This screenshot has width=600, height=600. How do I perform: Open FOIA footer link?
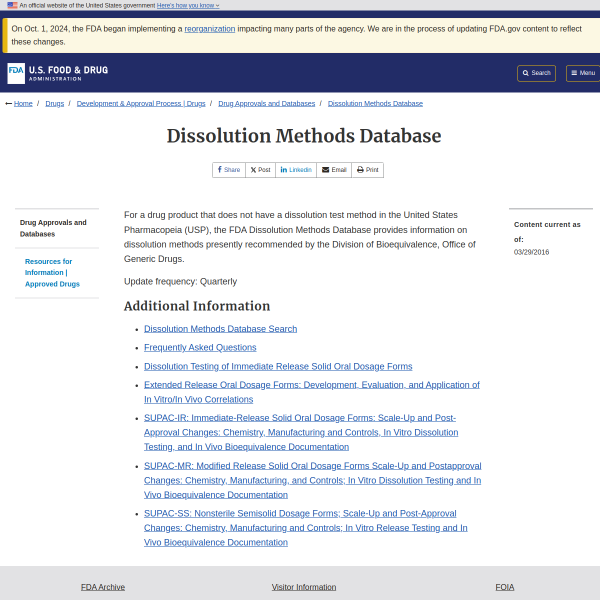[505, 587]
